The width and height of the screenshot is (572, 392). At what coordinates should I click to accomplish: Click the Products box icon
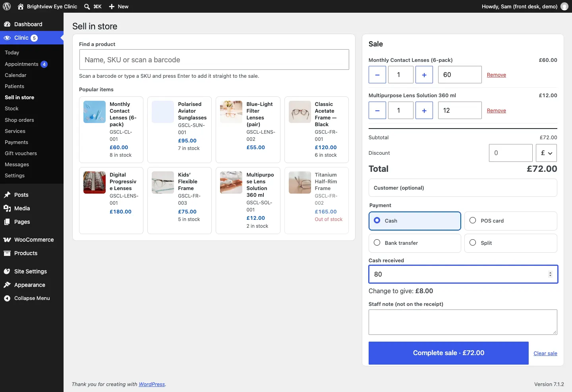[7, 253]
